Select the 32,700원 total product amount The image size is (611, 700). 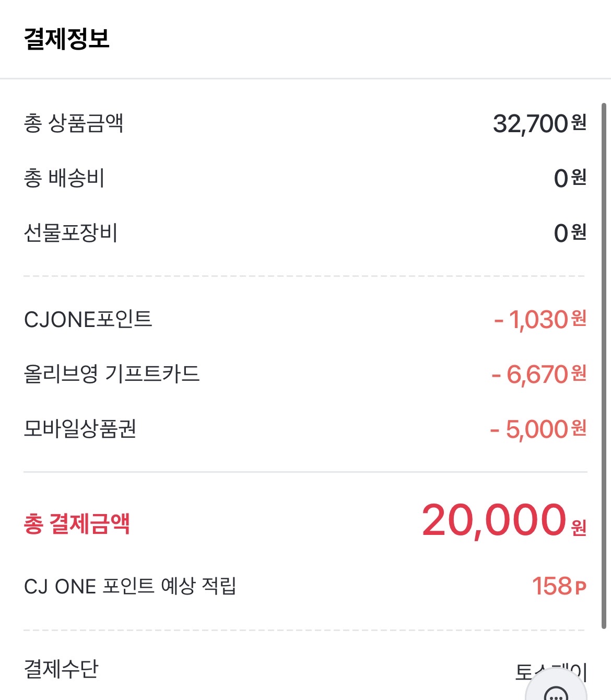pos(539,124)
